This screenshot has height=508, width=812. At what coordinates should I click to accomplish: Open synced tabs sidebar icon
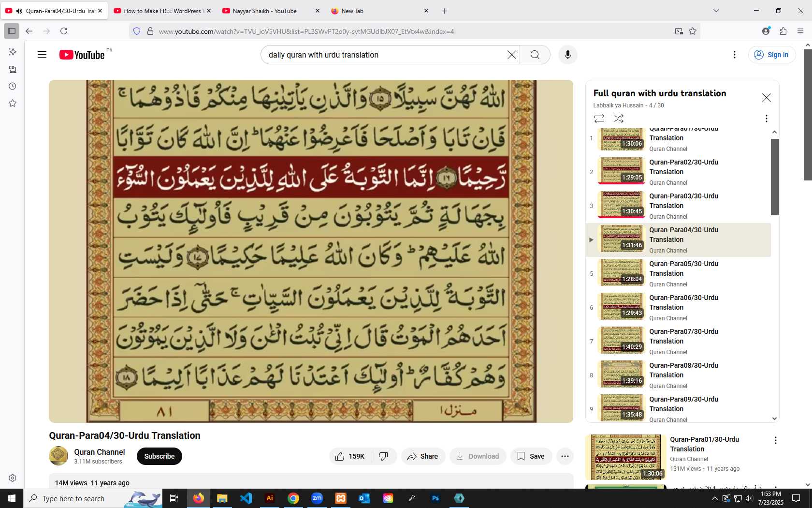click(x=13, y=69)
